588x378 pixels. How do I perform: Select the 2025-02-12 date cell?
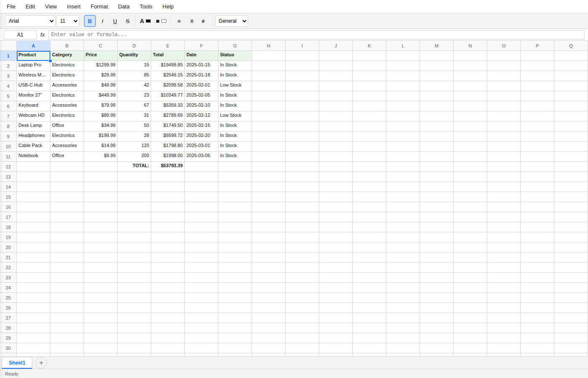click(202, 116)
